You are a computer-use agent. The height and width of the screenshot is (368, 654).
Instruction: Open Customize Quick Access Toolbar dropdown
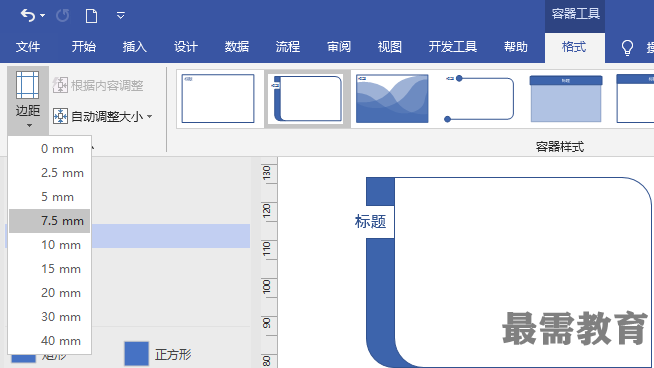[x=121, y=16]
